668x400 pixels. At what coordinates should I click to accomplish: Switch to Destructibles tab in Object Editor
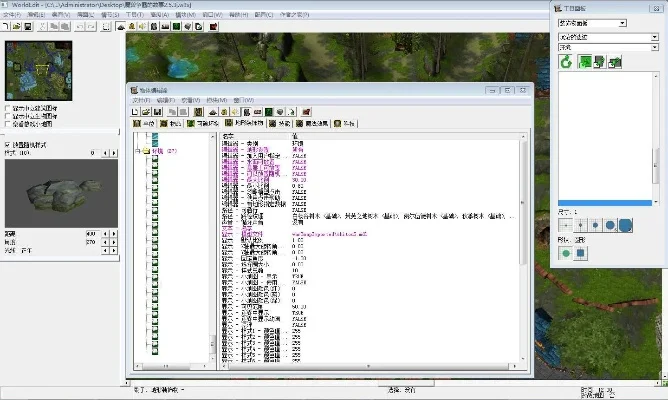203,124
